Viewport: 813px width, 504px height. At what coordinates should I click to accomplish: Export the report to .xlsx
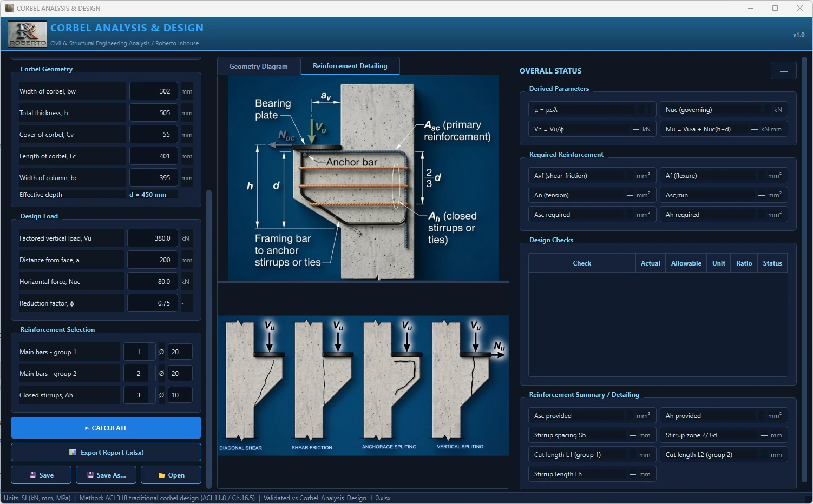(x=106, y=452)
